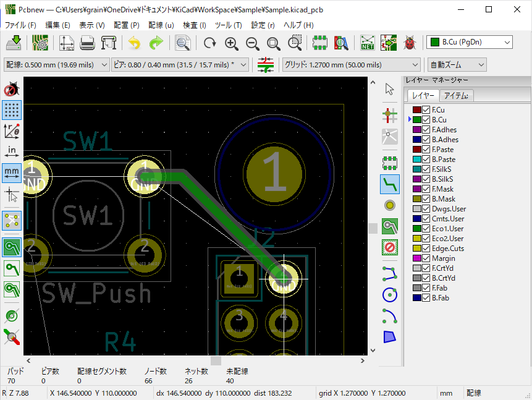
Task: Open the auto zoom dropdown
Action: coord(457,64)
